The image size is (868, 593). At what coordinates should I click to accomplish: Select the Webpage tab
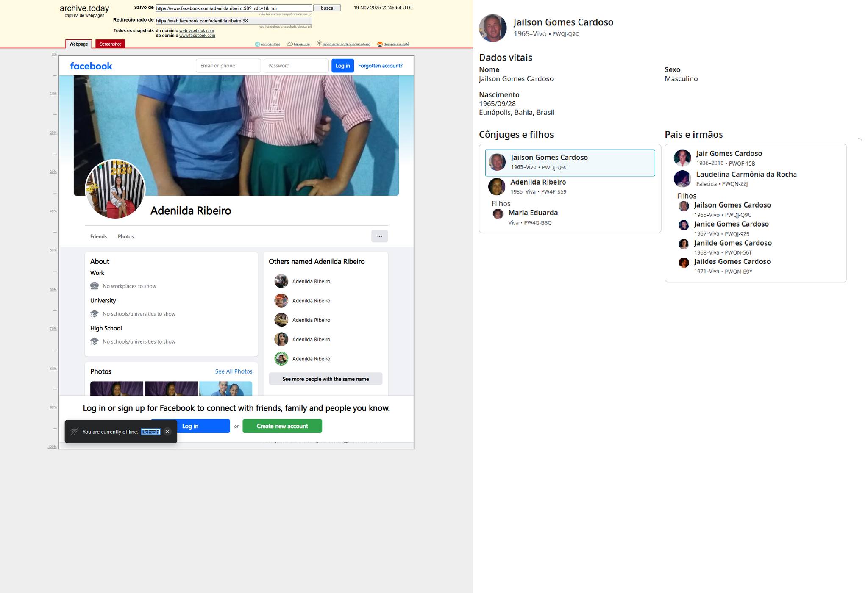point(78,44)
